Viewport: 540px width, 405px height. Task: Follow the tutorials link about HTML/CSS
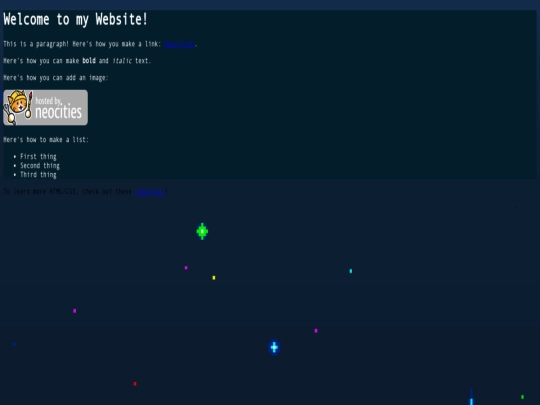click(150, 191)
